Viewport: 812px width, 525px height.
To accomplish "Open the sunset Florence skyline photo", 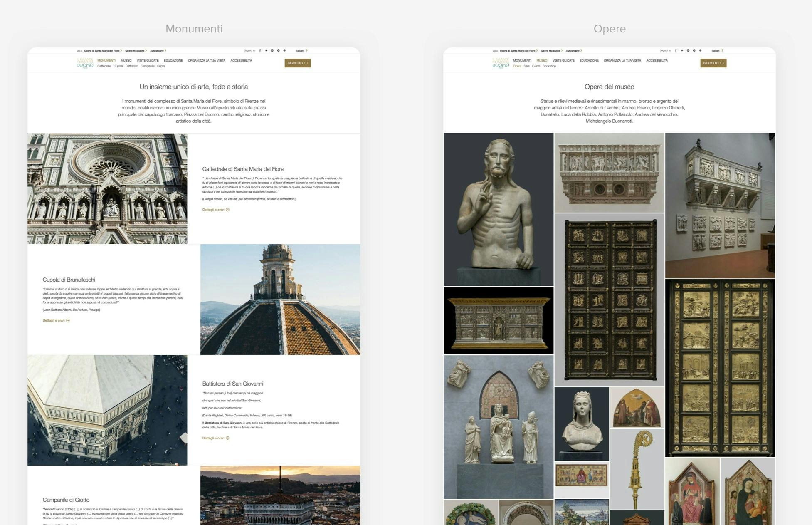I will click(280, 495).
